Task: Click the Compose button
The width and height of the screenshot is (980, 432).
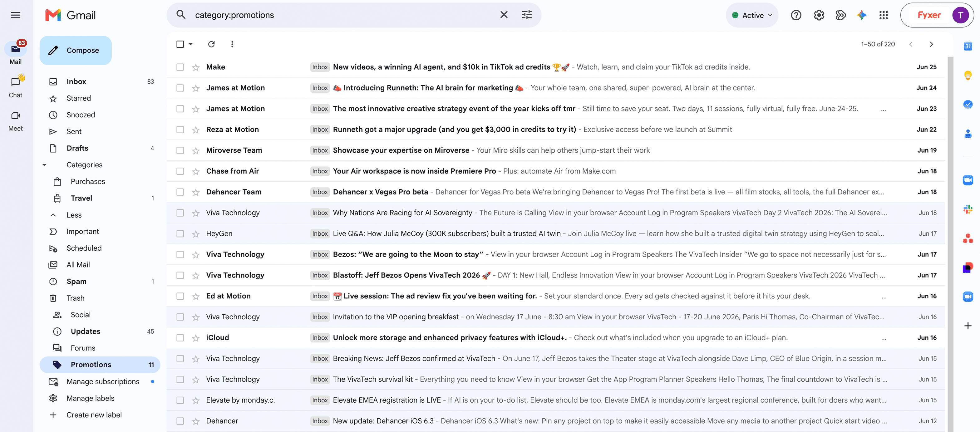Action: (75, 50)
